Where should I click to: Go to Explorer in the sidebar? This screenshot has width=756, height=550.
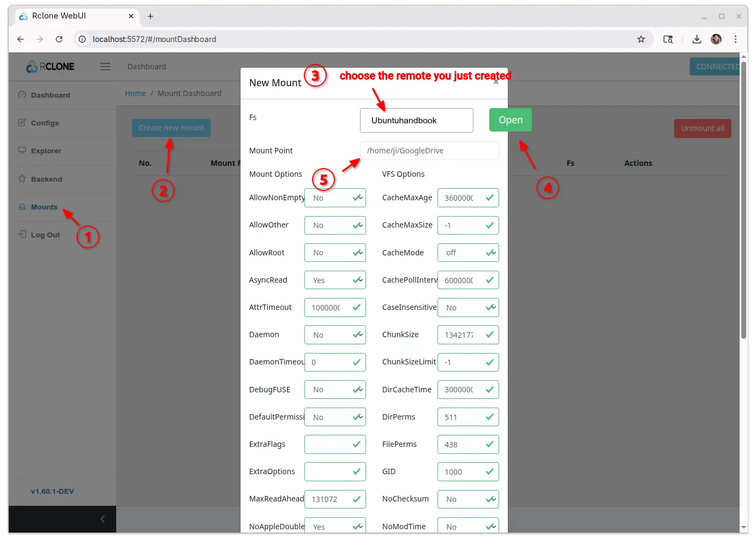click(x=46, y=151)
